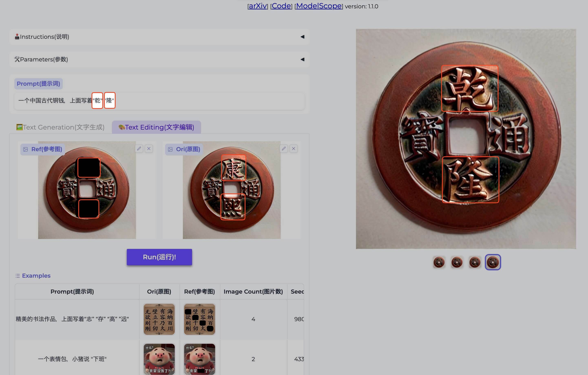The image size is (588, 375).
Task: Clear the Ori original image with X icon
Action: [x=294, y=149]
